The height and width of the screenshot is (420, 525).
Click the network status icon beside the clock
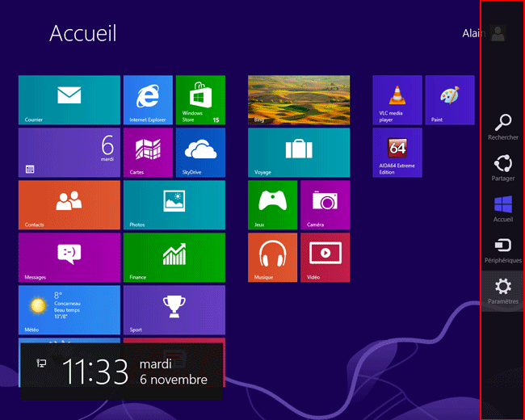pos(41,363)
